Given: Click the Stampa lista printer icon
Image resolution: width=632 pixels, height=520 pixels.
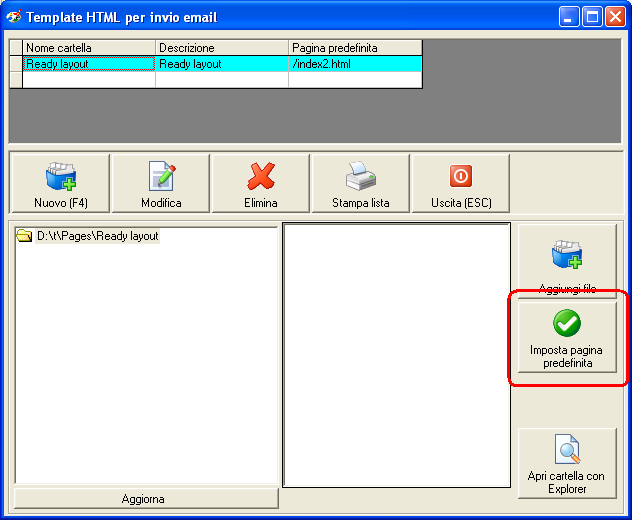Looking at the screenshot, I should coord(361,176).
